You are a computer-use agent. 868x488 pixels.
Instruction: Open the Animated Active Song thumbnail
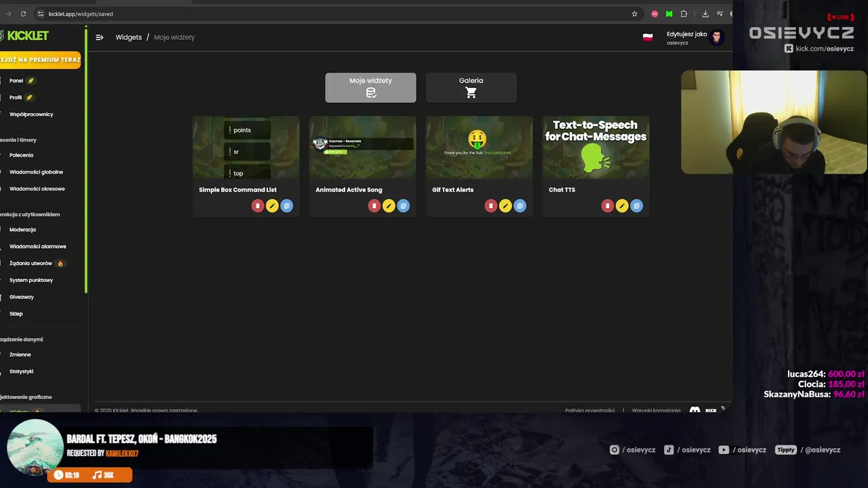[x=363, y=148]
